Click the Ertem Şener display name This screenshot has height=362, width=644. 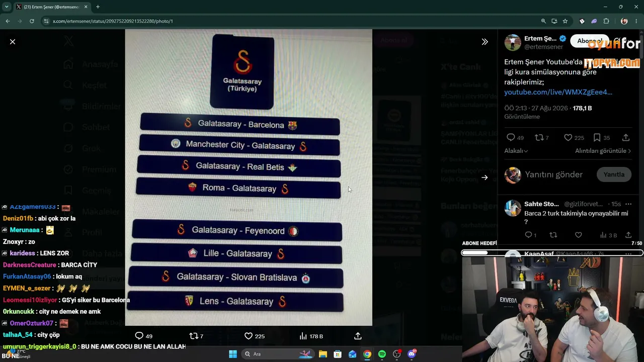coord(540,38)
